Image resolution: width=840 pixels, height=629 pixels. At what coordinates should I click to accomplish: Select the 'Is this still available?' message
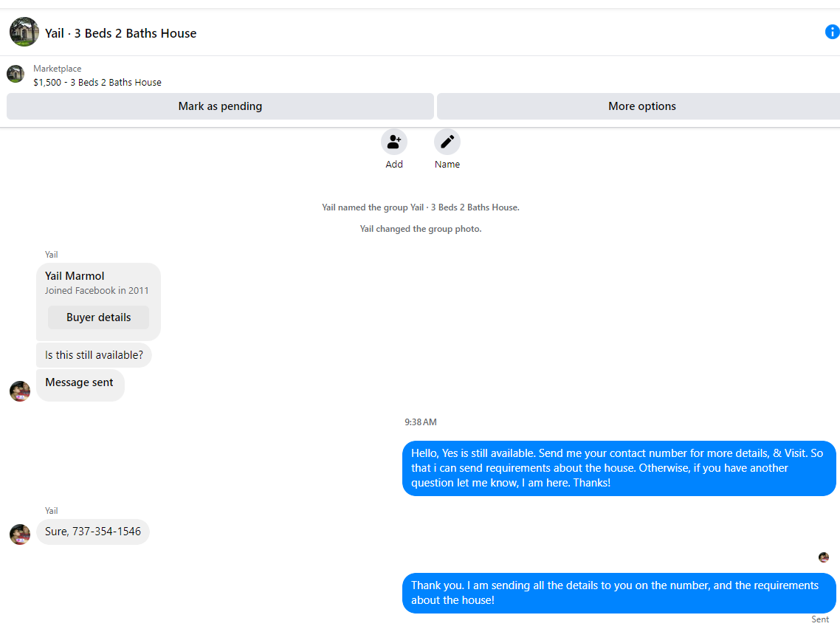tap(94, 354)
